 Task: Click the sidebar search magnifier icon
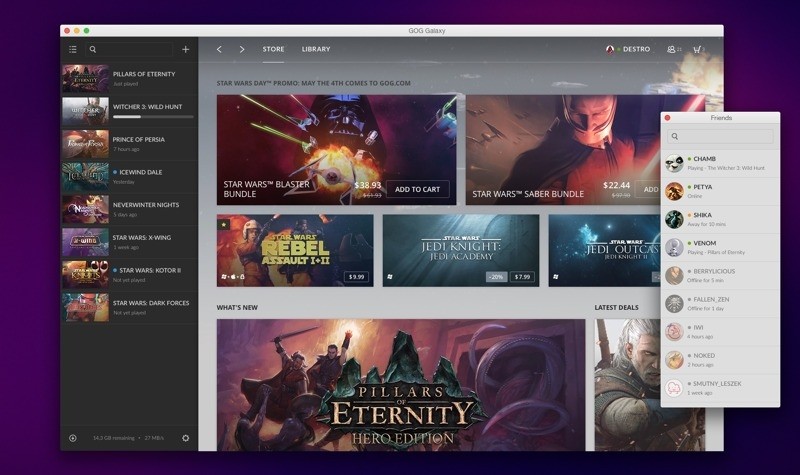[x=93, y=49]
